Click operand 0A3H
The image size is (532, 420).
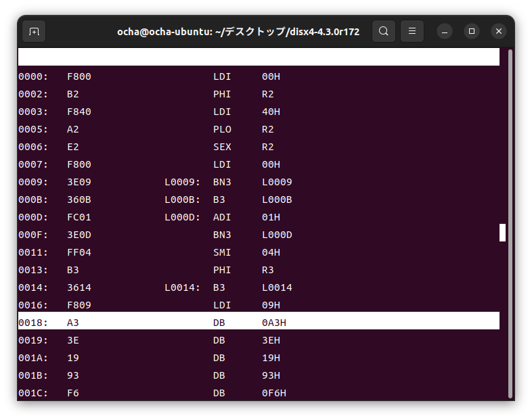pos(274,323)
